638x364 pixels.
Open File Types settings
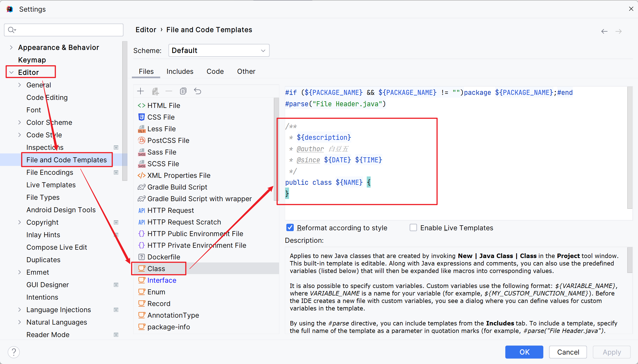tap(43, 197)
